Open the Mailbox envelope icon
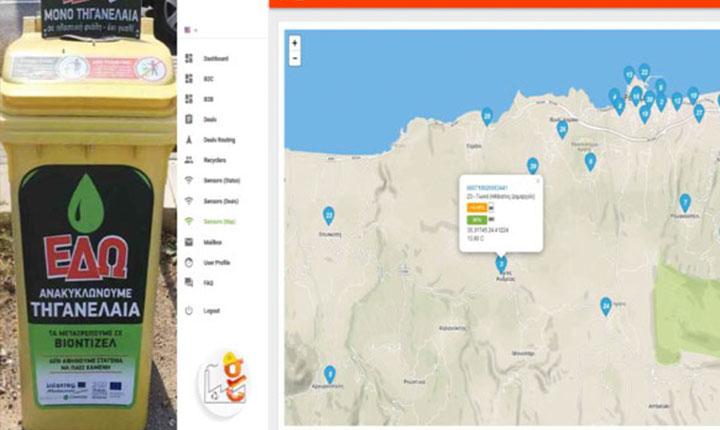 click(x=189, y=242)
